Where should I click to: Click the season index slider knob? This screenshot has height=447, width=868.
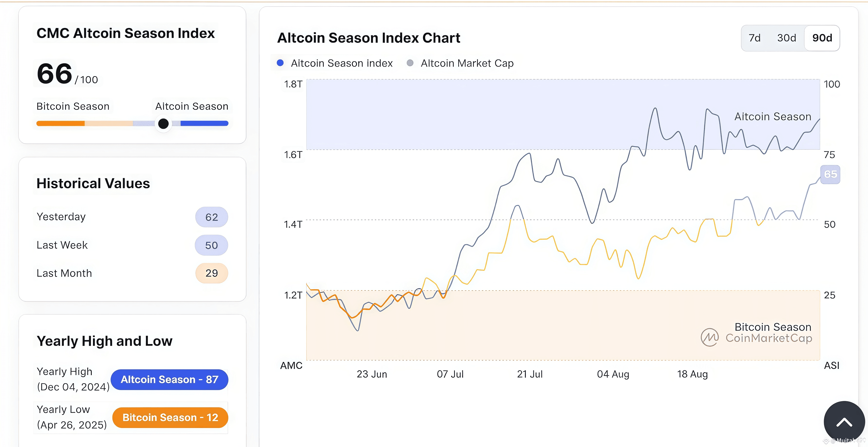click(164, 124)
